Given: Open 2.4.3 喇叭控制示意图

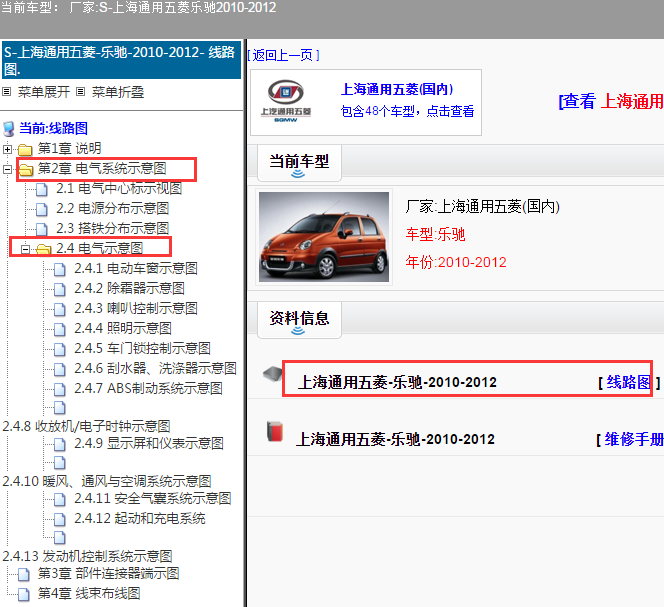Looking at the screenshot, I should coord(136,308).
